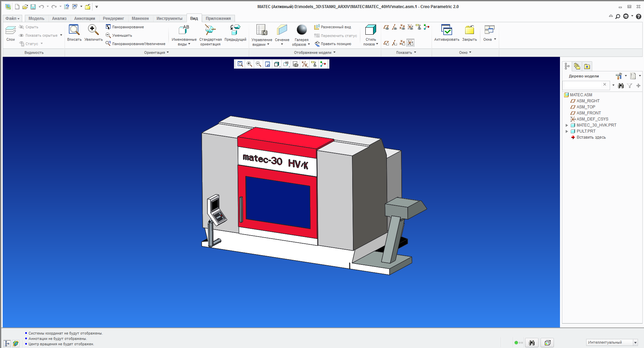Select ASM_DEF_CSYS in model tree
The image size is (644, 348).
592,119
